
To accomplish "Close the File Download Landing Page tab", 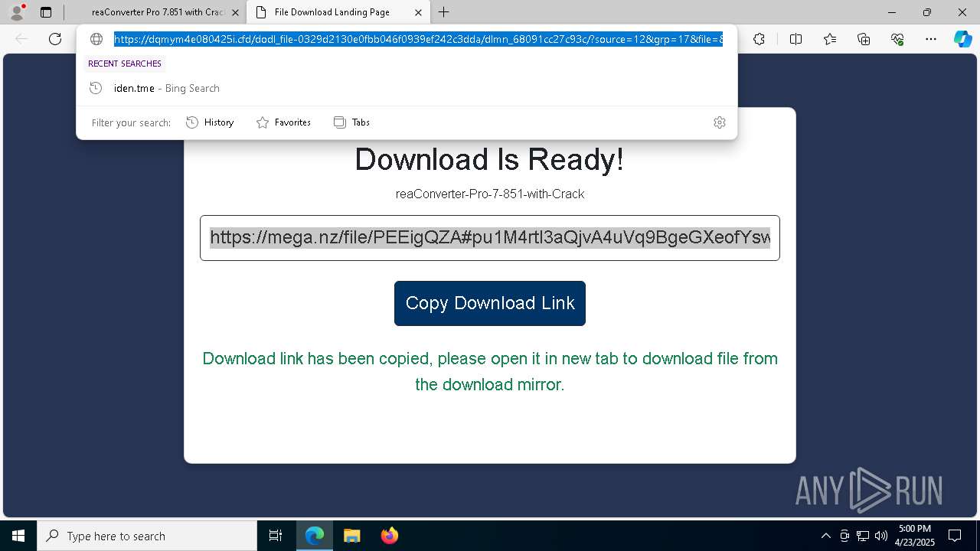I will (418, 12).
